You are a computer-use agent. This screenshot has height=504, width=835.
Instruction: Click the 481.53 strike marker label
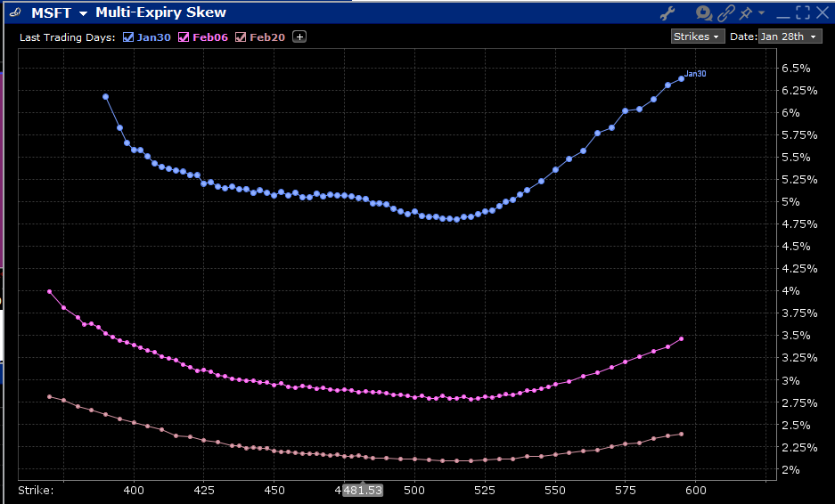[362, 490]
